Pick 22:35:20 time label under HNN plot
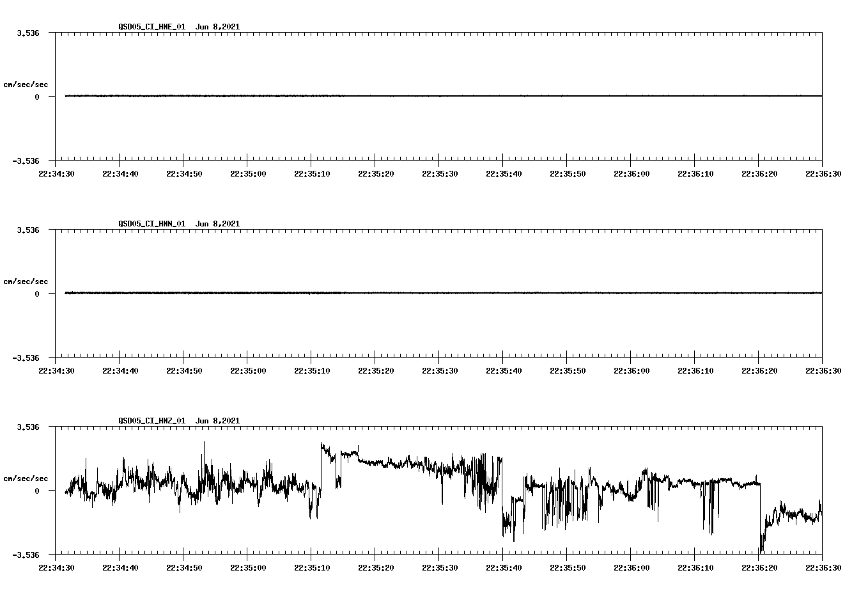Screen dimensions: 868x591 click(376, 371)
